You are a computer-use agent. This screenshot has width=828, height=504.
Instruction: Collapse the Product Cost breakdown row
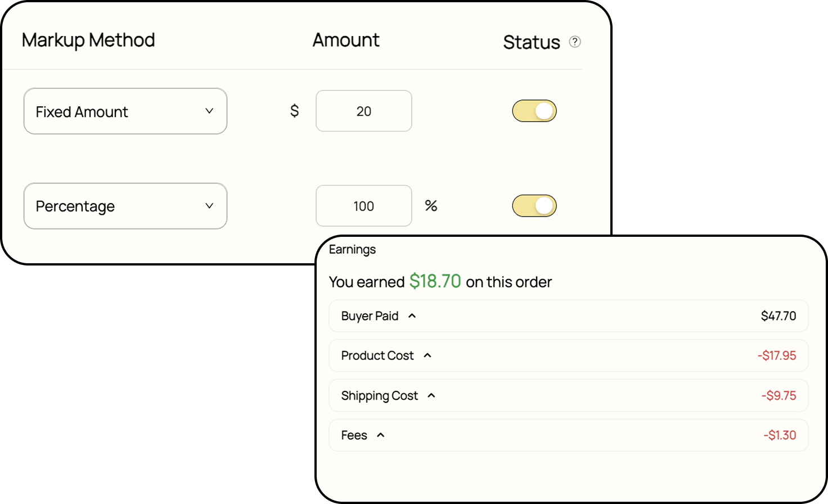(568, 355)
